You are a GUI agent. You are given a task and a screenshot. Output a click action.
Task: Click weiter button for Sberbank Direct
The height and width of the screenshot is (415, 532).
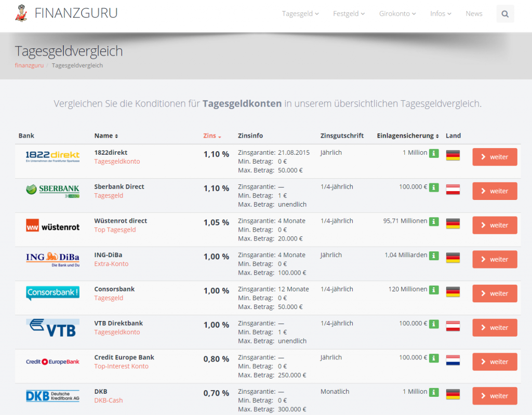[x=495, y=191]
